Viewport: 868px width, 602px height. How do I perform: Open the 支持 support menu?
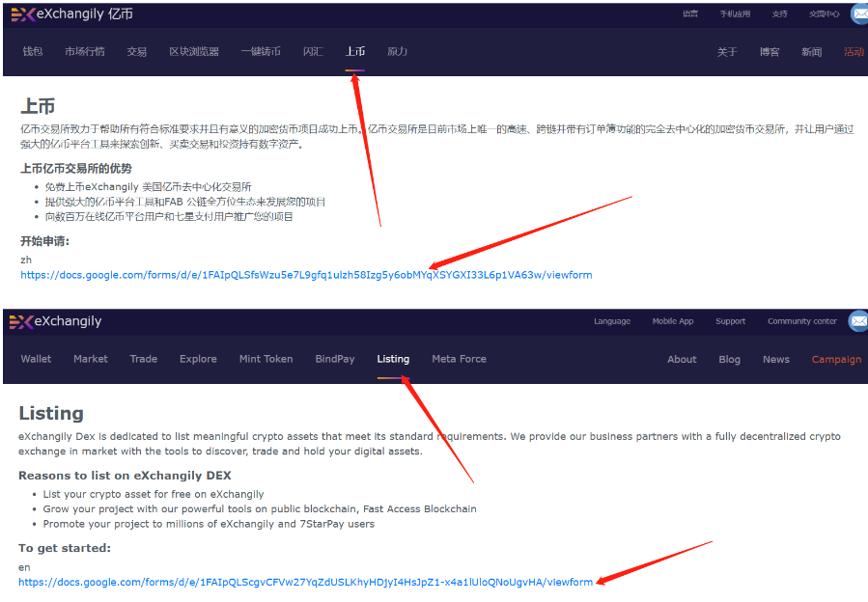[779, 14]
